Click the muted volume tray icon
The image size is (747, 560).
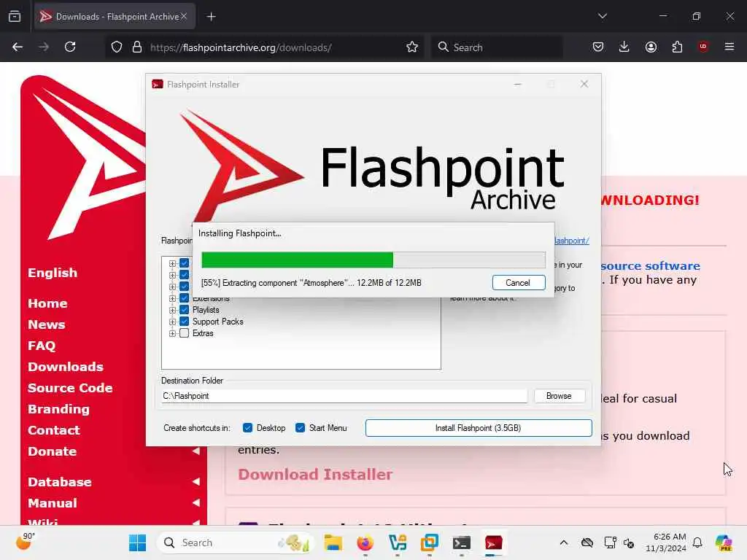click(628, 542)
